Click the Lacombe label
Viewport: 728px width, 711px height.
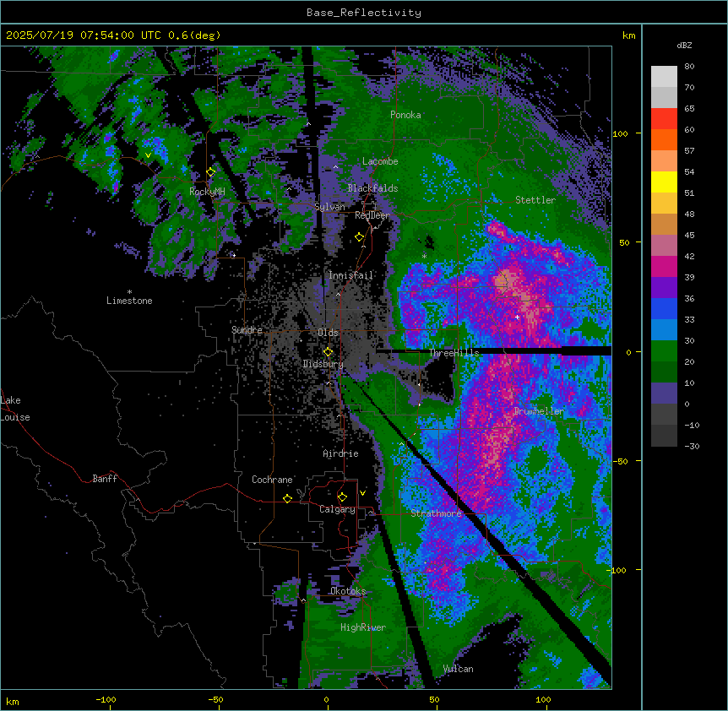pos(380,161)
